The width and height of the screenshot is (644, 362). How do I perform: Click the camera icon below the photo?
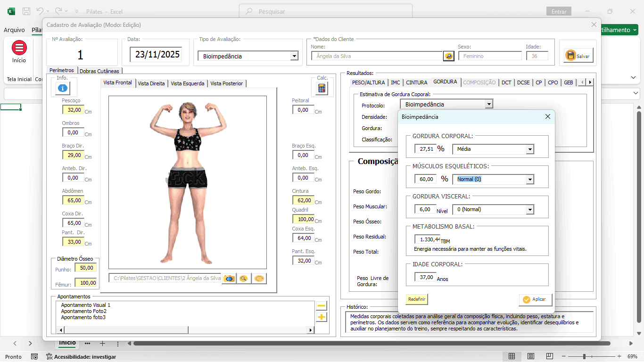[229, 279]
